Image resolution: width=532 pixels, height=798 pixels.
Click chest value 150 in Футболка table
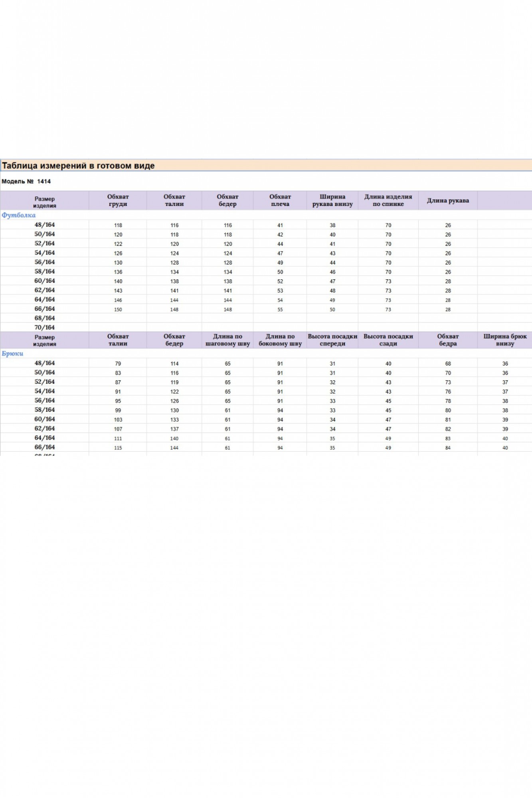pyautogui.click(x=118, y=310)
